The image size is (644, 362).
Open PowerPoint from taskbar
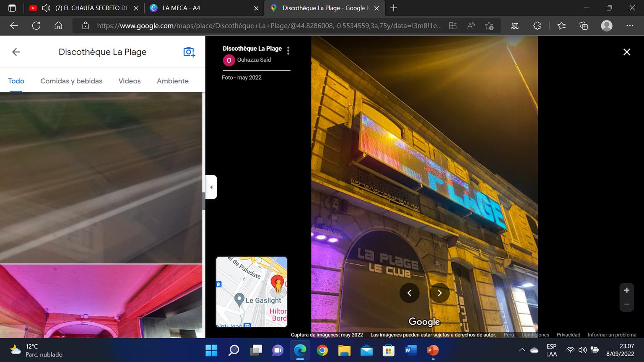pyautogui.click(x=433, y=350)
